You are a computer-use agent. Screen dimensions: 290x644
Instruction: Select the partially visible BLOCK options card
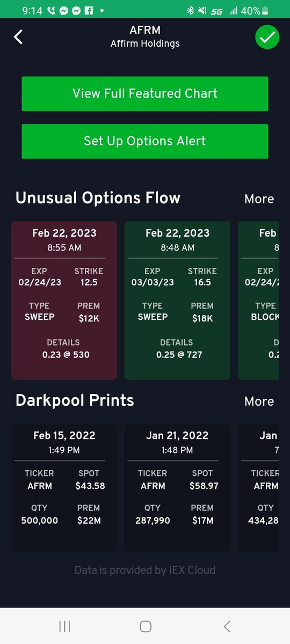(258, 301)
